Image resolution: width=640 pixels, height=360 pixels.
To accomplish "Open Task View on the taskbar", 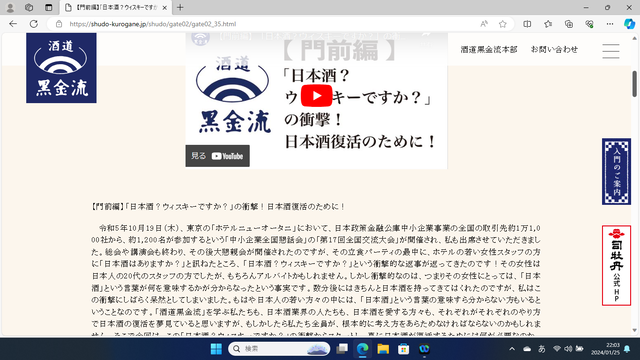I will point(342,349).
